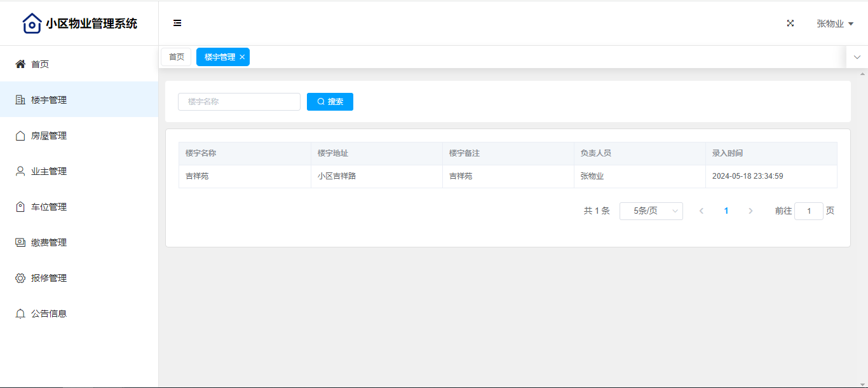868x388 pixels.
Task: Click the 前往 page number jump box
Action: point(808,211)
